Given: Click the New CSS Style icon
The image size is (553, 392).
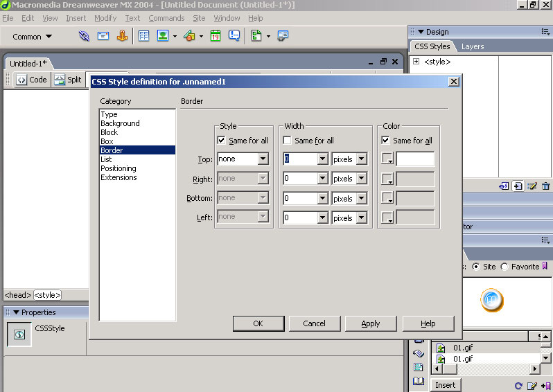Looking at the screenshot, I should 518,186.
